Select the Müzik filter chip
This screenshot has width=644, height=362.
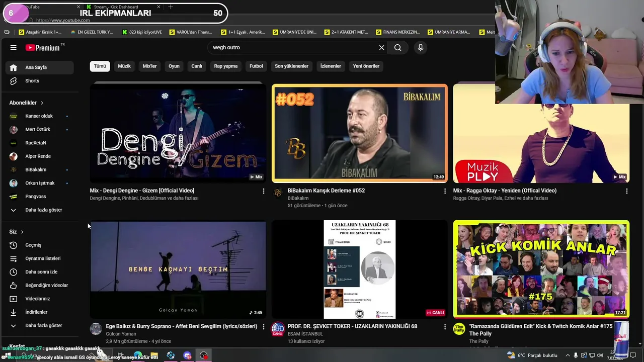[124, 66]
